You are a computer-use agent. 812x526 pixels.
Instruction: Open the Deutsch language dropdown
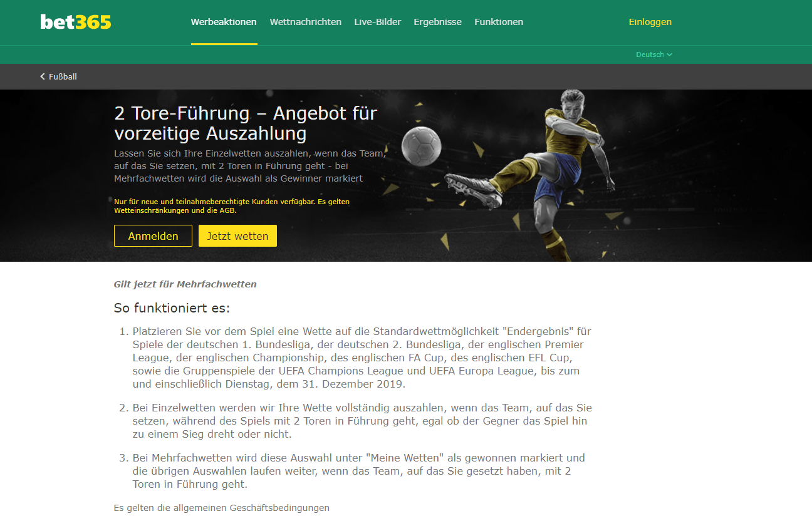tap(654, 54)
